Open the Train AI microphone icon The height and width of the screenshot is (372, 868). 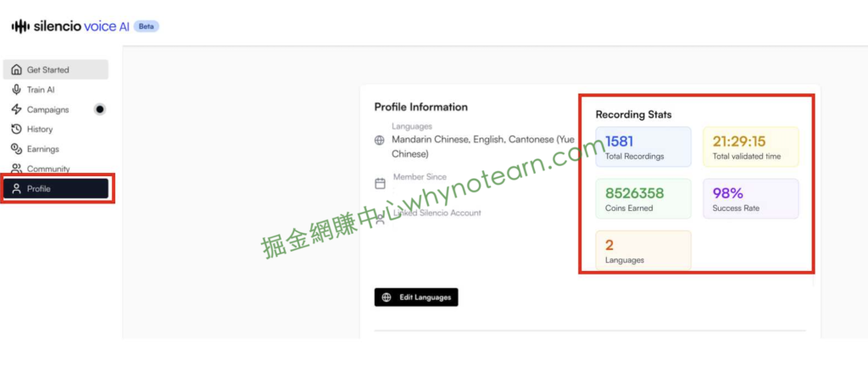[x=17, y=90]
